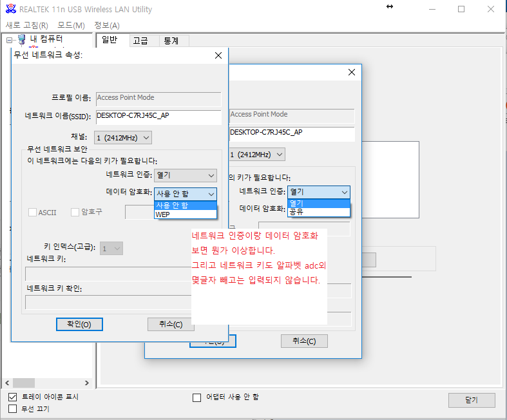Open the 새로 고침(R) menu
Screen dimensions: 507x420
[27, 25]
